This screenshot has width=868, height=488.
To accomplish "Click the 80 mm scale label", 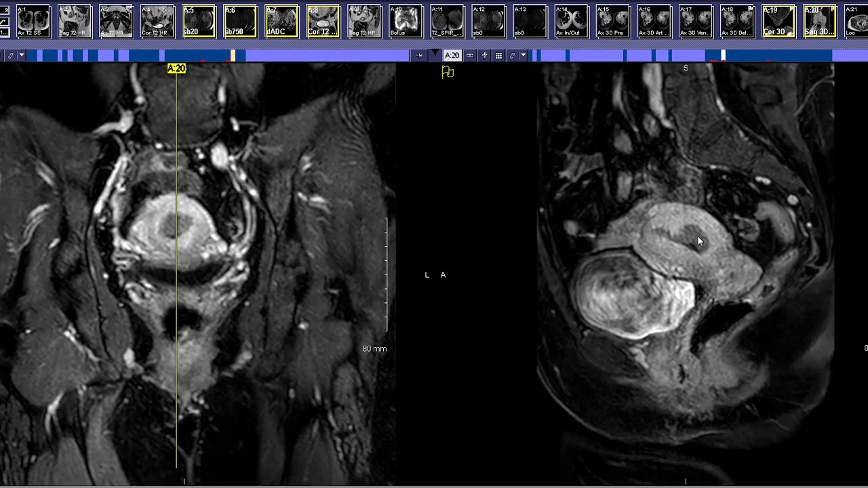I will pyautogui.click(x=374, y=348).
